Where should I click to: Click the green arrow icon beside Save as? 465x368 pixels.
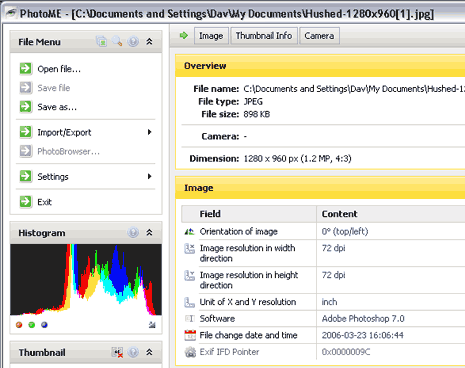26,107
